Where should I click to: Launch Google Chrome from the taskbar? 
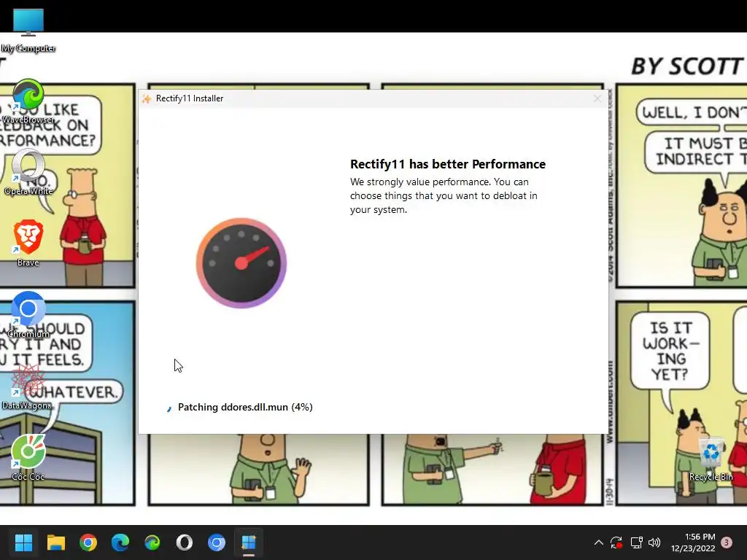(88, 542)
